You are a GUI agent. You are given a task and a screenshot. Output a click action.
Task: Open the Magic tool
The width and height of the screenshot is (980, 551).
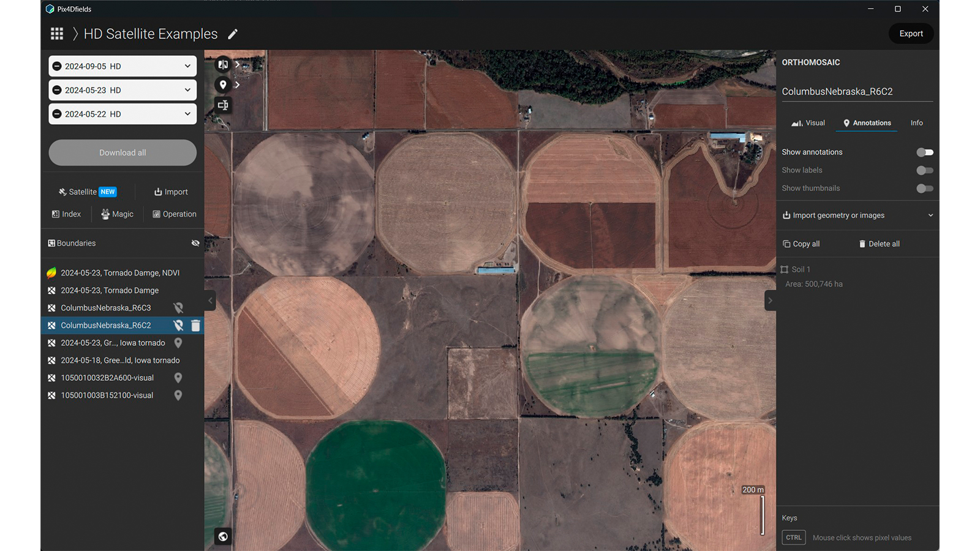(x=117, y=214)
